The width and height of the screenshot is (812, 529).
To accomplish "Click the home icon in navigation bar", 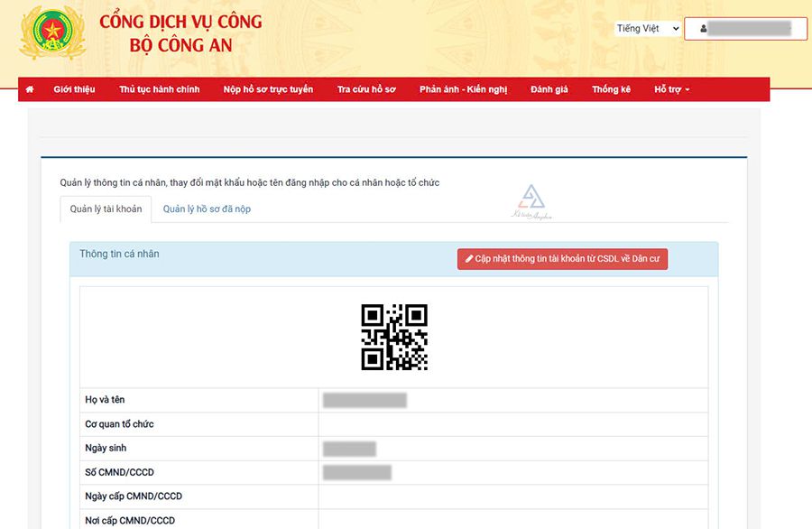I will pos(30,89).
